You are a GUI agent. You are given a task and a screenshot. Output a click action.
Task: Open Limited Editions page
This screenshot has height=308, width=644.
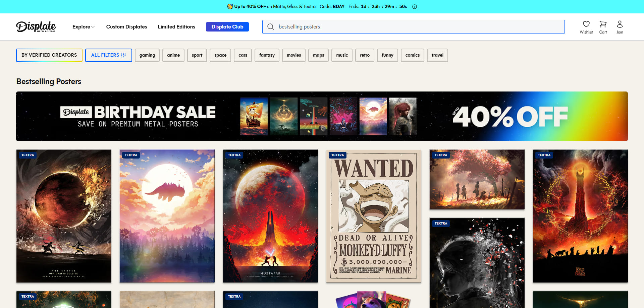coord(176,27)
